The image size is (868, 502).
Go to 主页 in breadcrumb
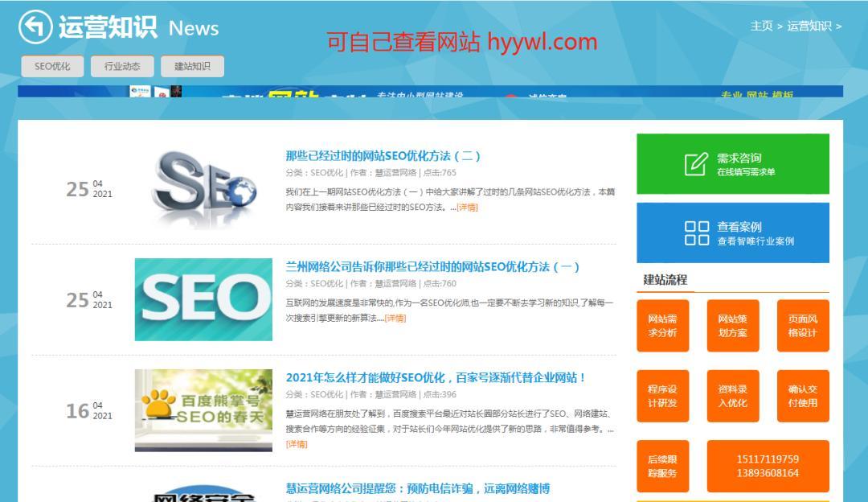761,26
